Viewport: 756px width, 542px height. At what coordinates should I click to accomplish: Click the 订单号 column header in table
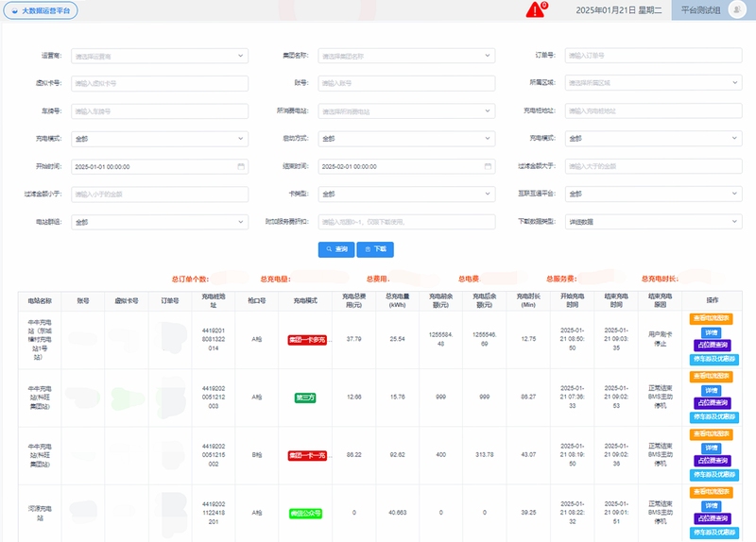click(x=170, y=301)
